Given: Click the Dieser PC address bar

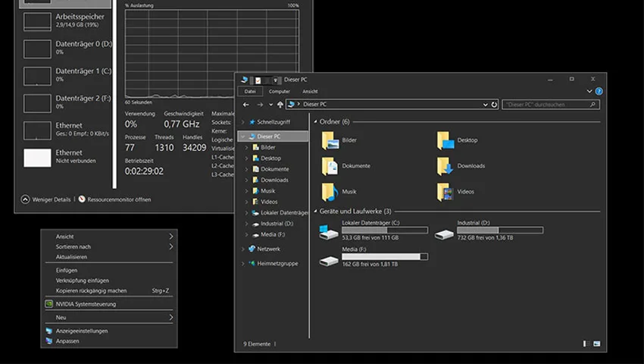Looking at the screenshot, I should [392, 105].
